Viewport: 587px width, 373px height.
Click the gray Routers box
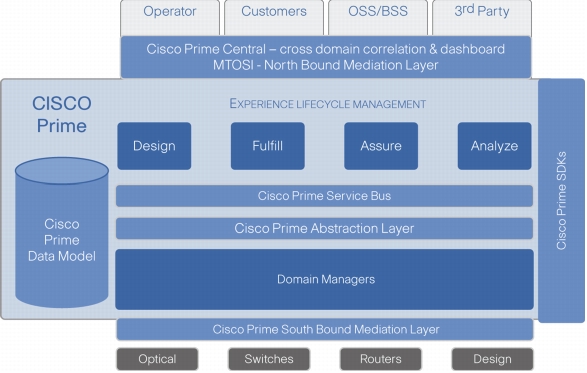[381, 359]
